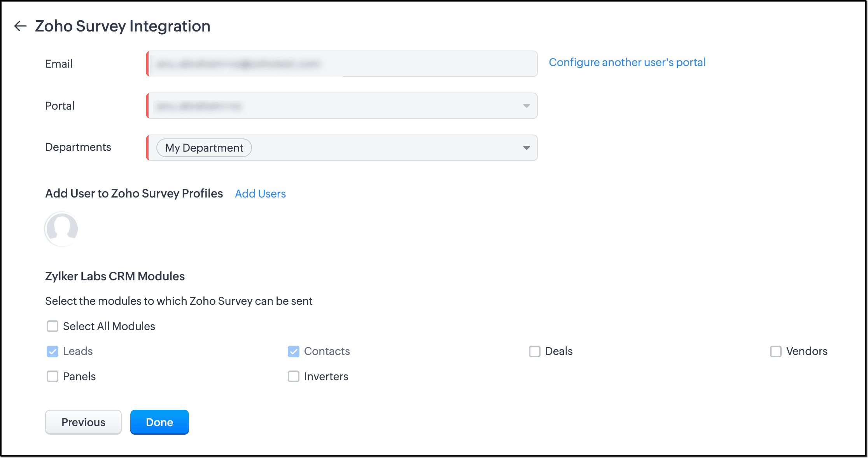Screen dimensions: 868x458
Task: Tick the Inverters module checkbox
Action: [294, 376]
